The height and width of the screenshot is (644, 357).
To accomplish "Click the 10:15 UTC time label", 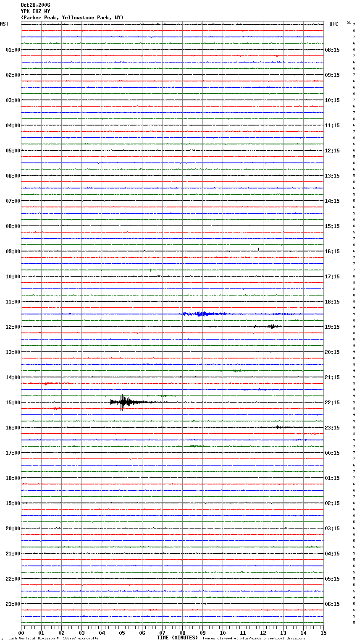I will click(332, 100).
